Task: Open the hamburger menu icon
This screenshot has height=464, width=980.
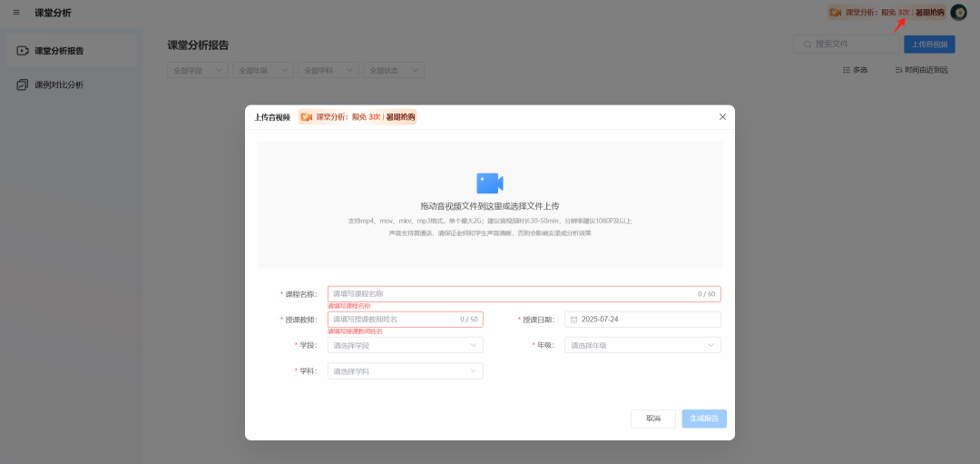Action: [x=16, y=13]
